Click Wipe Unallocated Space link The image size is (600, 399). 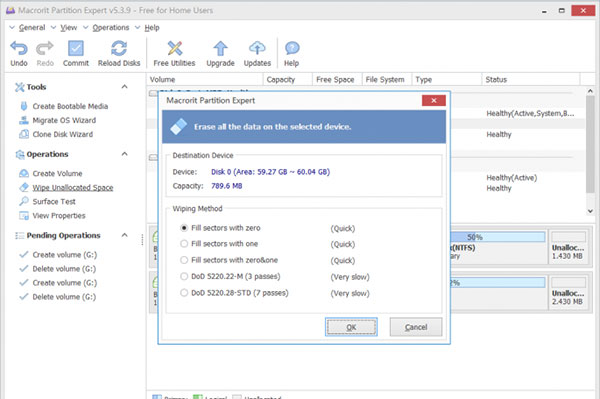pyautogui.click(x=73, y=187)
